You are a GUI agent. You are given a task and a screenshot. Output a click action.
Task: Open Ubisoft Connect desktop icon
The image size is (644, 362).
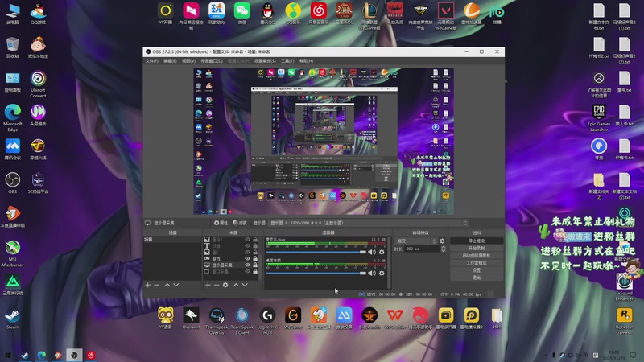point(38,84)
